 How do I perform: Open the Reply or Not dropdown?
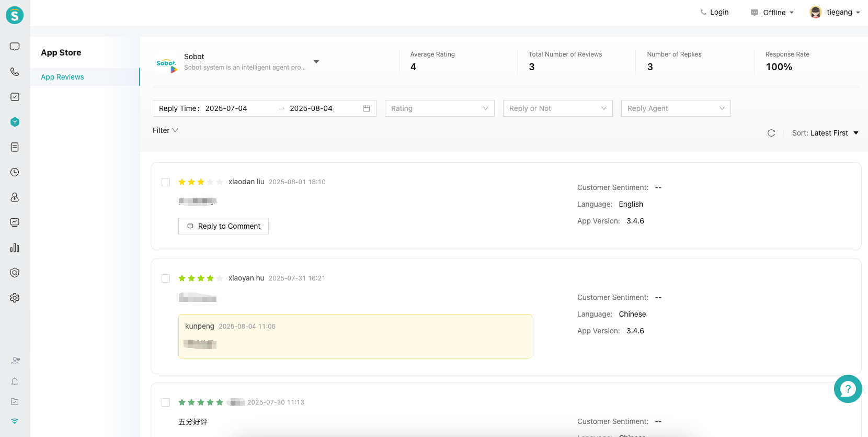557,108
